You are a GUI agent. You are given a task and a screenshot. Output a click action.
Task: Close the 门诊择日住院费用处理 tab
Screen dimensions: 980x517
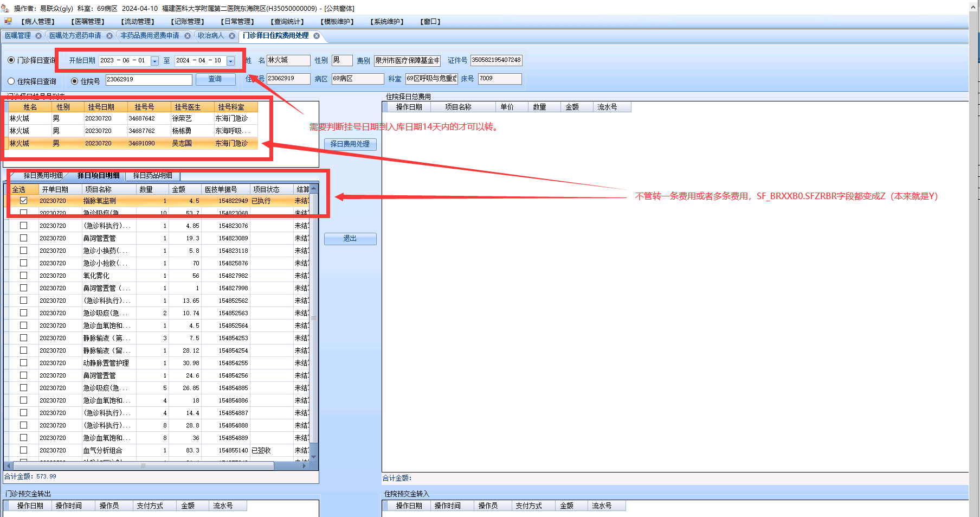pyautogui.click(x=317, y=36)
